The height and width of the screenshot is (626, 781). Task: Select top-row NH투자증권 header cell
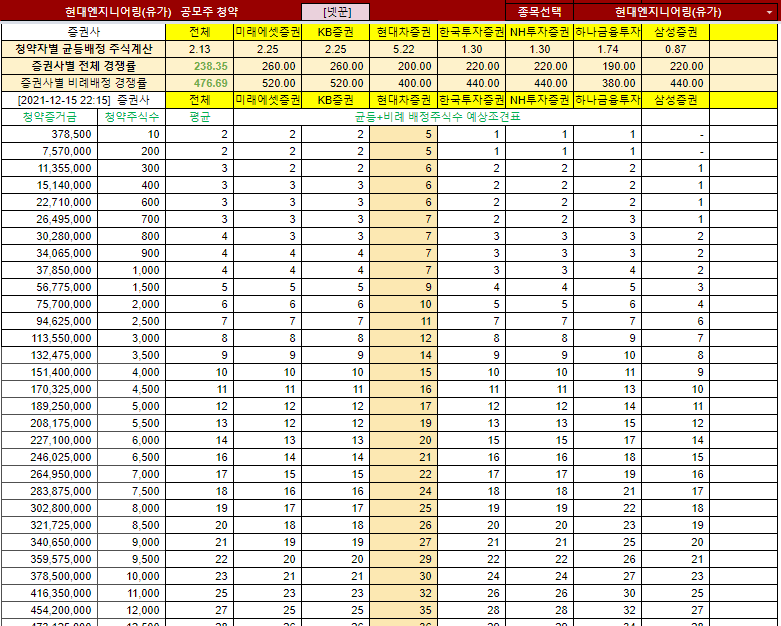click(539, 32)
